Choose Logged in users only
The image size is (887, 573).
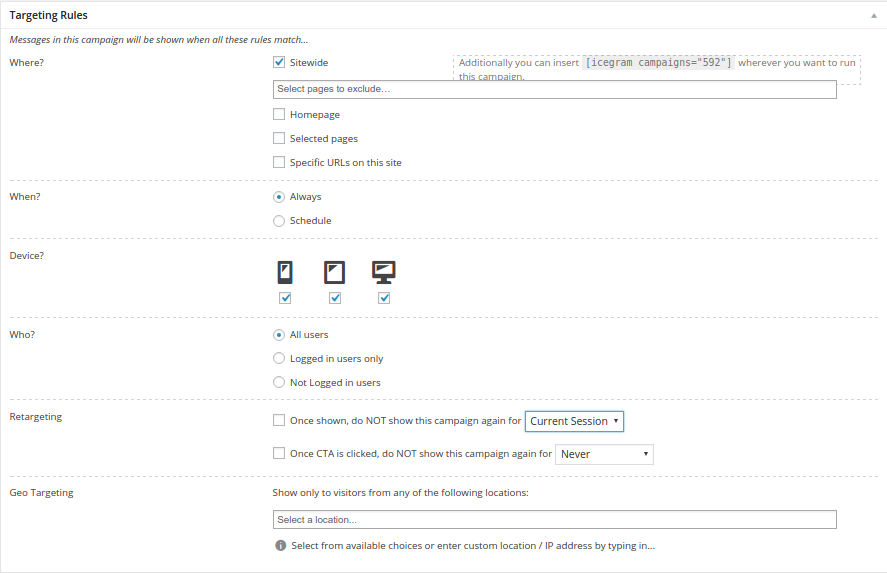[x=279, y=358]
